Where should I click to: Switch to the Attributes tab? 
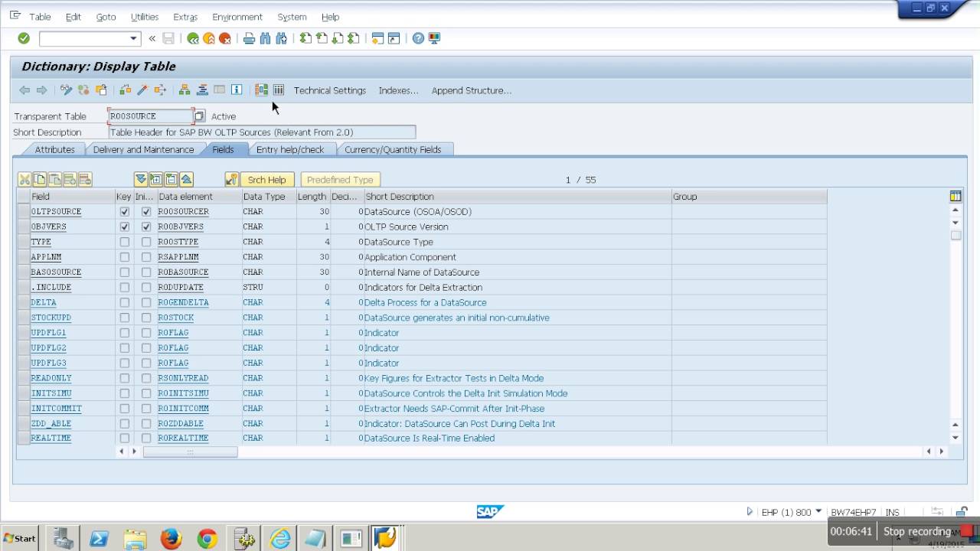click(54, 150)
